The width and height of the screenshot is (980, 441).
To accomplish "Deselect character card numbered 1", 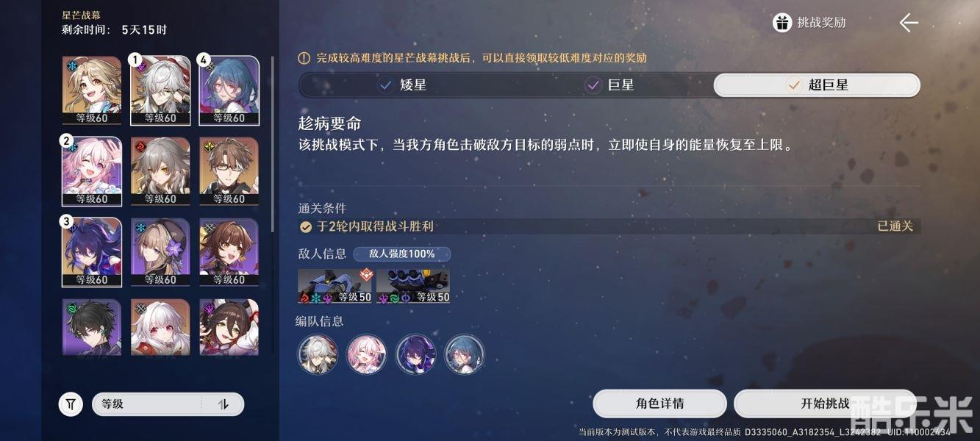I will tap(160, 90).
